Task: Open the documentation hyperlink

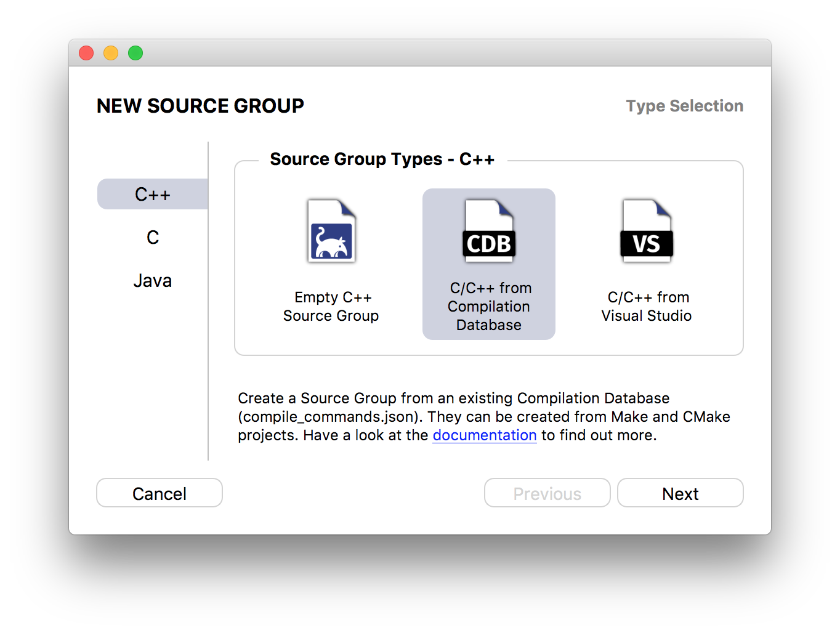Action: tap(485, 435)
